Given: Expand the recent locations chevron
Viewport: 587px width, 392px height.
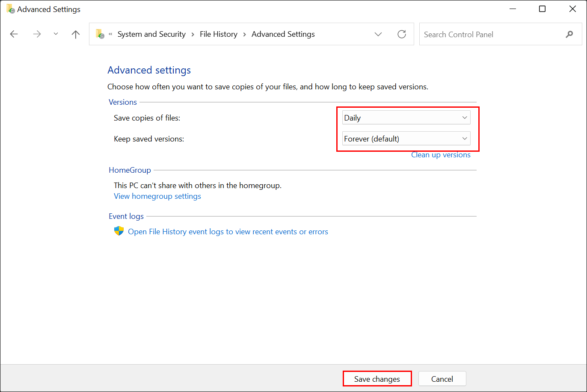Looking at the screenshot, I should pos(56,34).
